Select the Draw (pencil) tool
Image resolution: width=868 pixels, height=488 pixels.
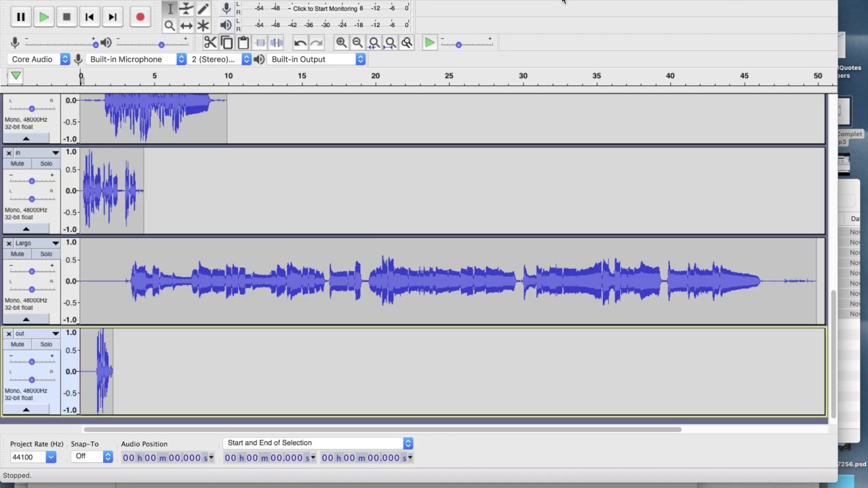203,9
